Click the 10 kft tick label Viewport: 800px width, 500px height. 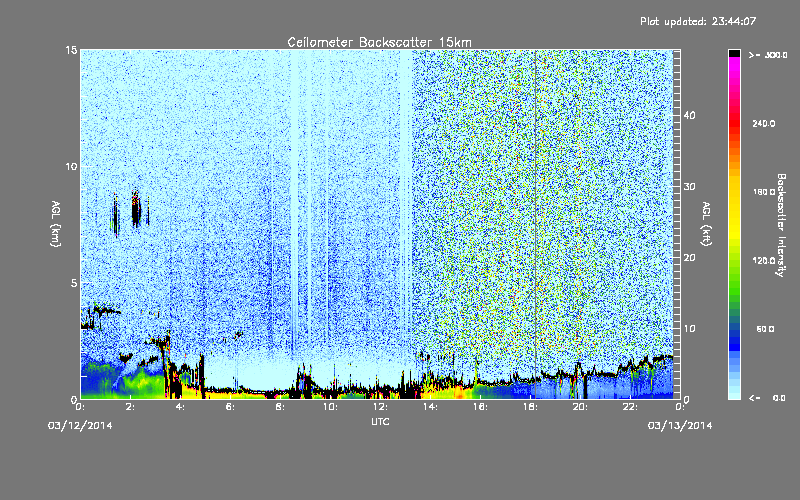(x=689, y=329)
